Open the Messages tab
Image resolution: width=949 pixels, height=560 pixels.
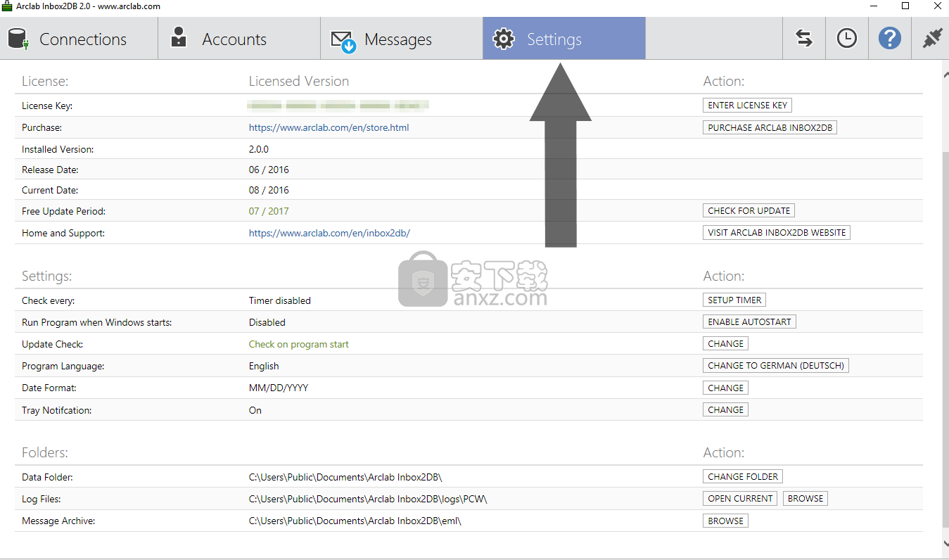pos(402,39)
